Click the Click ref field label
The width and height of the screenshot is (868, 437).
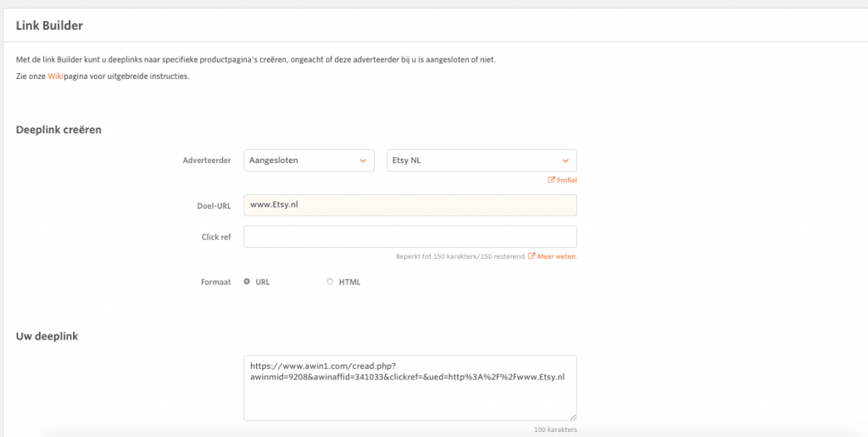[216, 237]
